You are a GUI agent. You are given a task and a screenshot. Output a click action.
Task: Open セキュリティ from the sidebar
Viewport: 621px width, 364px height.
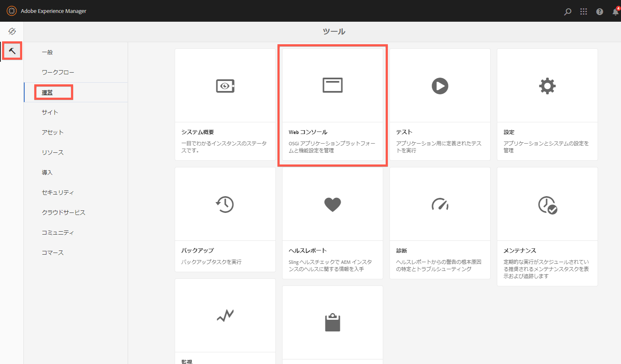click(58, 192)
